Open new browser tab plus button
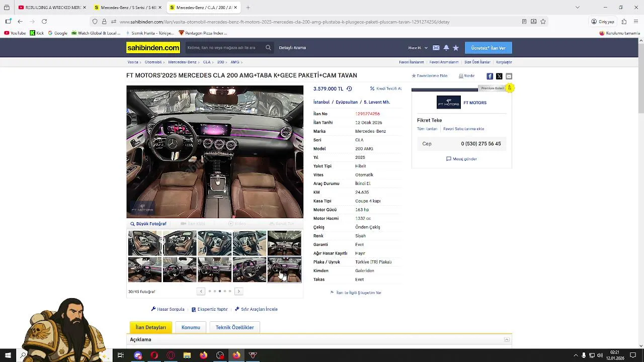Viewport: 644px width, 362px height. 248,8
